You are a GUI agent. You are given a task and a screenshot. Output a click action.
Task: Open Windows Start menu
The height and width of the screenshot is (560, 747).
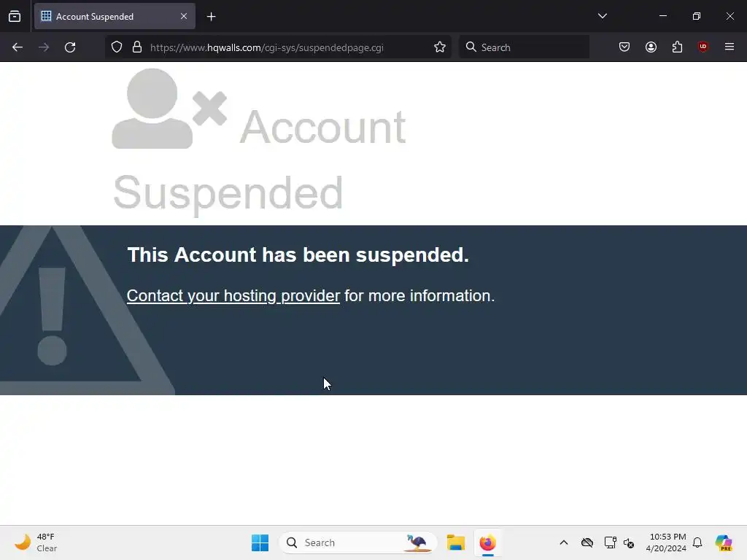tap(260, 542)
